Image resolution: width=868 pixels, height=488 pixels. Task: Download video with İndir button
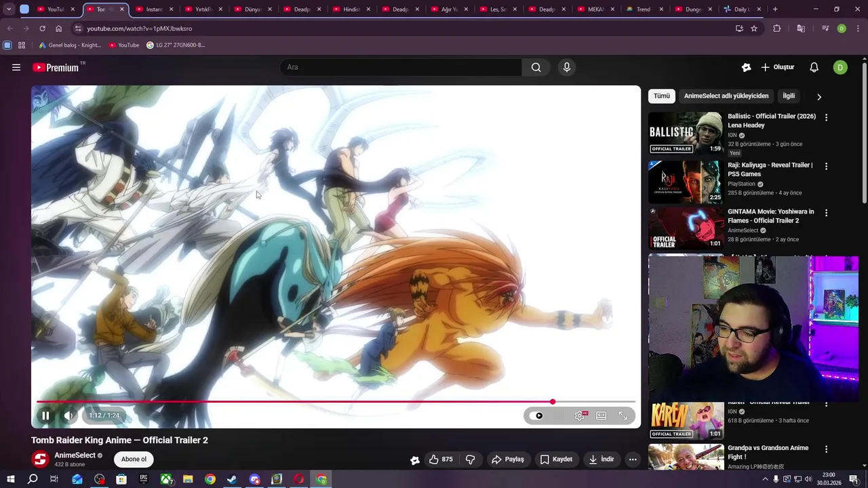point(601,460)
